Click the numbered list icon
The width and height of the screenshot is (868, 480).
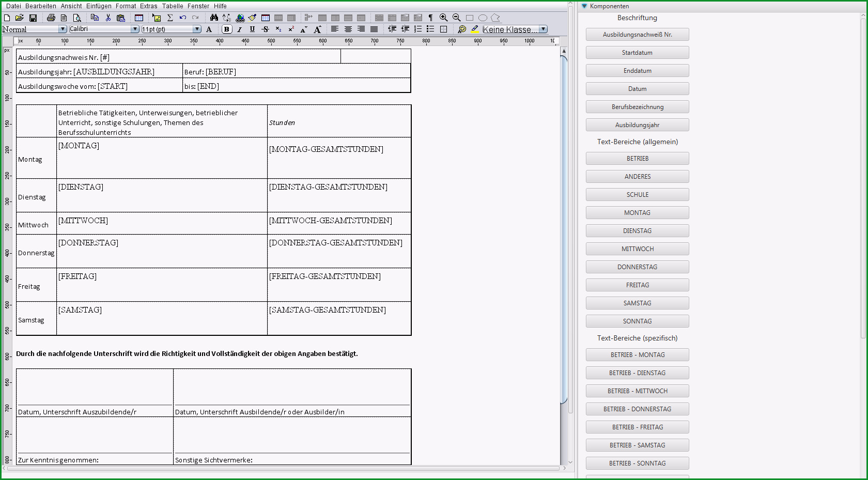(418, 29)
